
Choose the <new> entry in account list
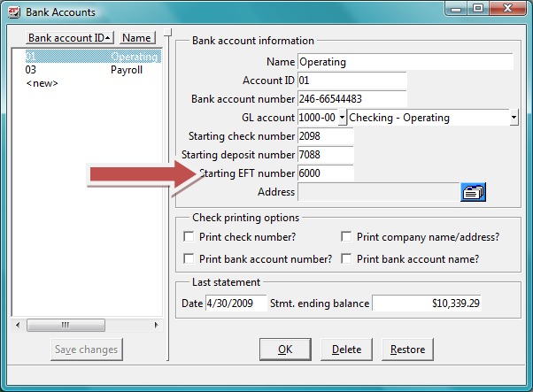click(x=42, y=83)
